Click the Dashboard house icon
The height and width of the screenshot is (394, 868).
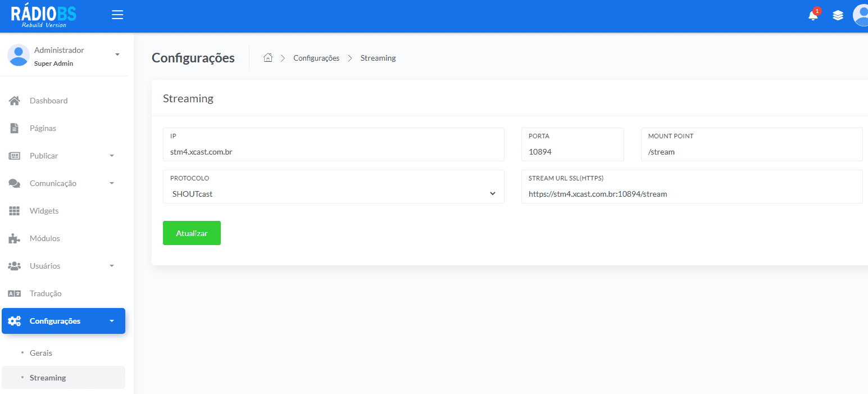[15, 101]
